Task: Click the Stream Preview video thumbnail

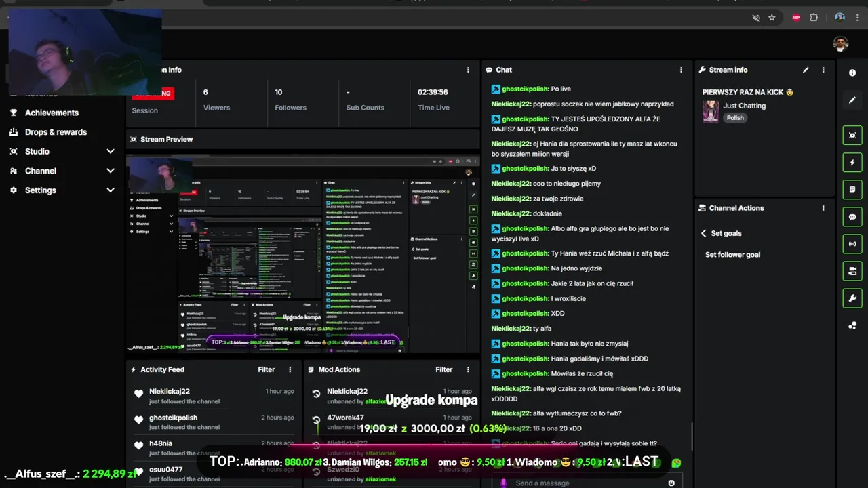Action: click(302, 253)
